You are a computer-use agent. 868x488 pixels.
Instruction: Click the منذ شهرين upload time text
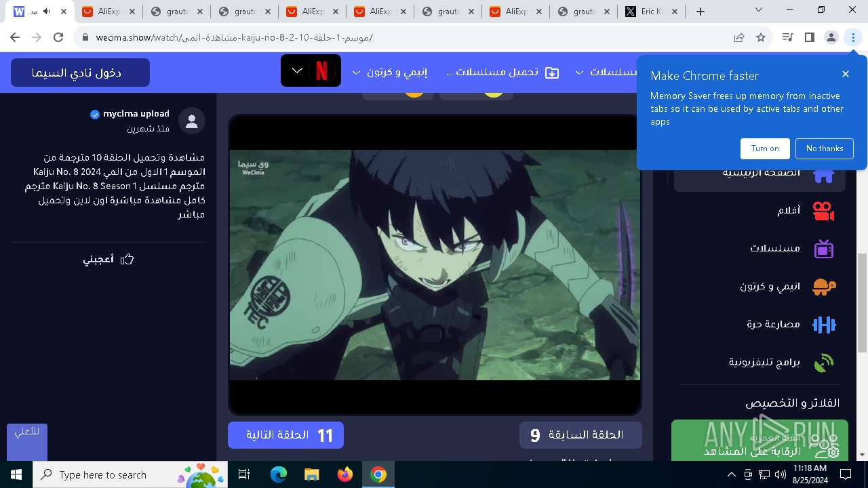tap(148, 128)
